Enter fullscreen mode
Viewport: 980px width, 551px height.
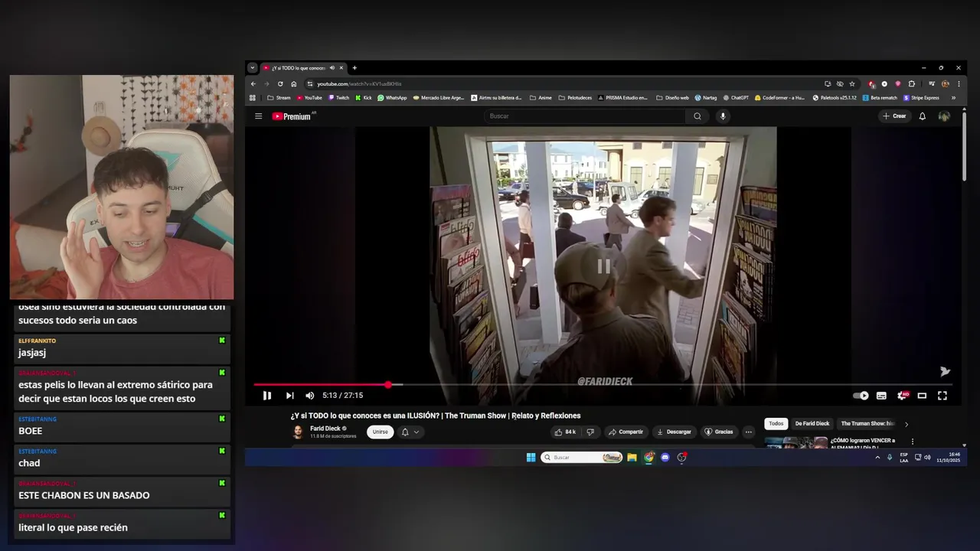tap(942, 396)
